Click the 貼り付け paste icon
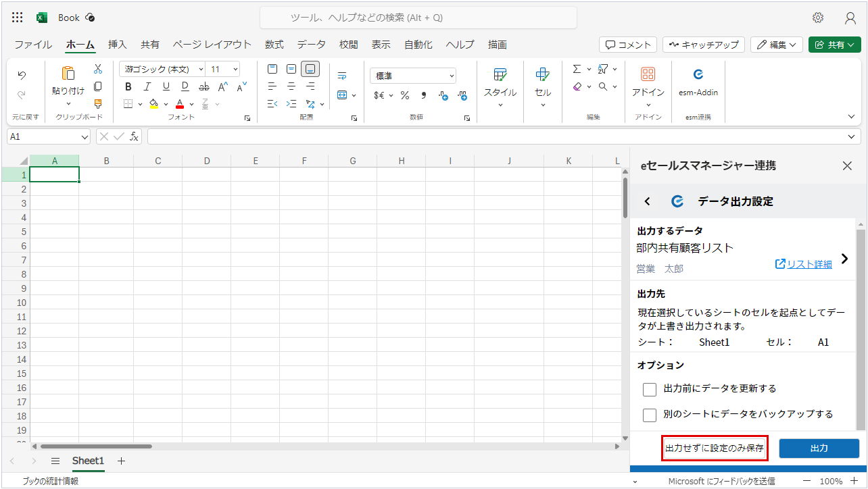Screen dimensions: 868x489 point(68,73)
